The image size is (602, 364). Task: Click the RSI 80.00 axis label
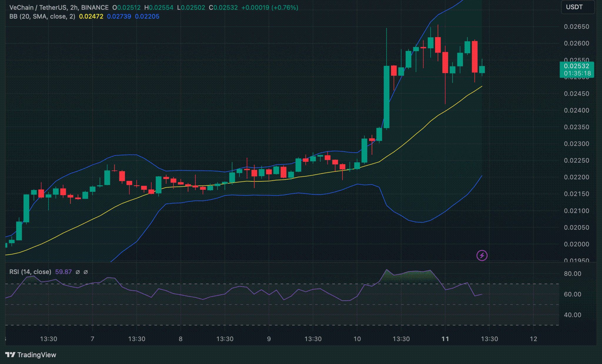pos(572,274)
